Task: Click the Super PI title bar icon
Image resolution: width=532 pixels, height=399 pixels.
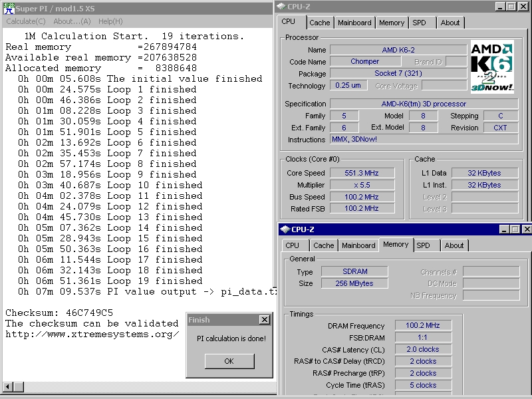Action: [x=9, y=8]
